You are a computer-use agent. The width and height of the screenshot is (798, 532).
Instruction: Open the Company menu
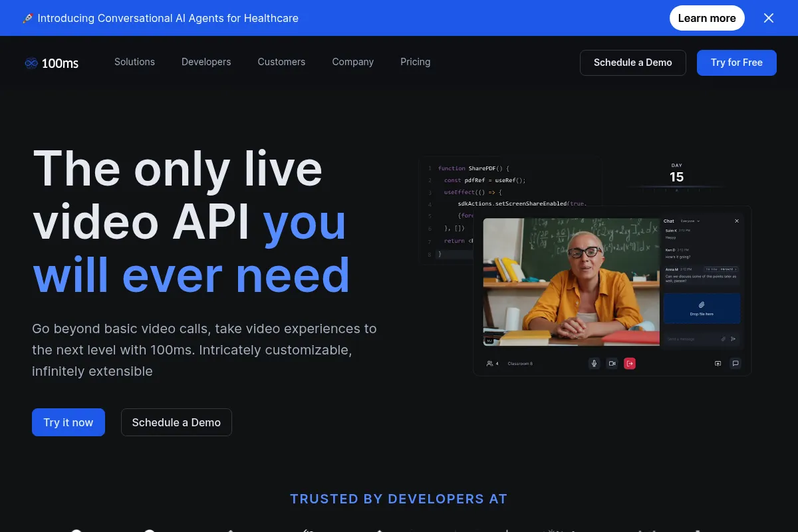[353, 62]
